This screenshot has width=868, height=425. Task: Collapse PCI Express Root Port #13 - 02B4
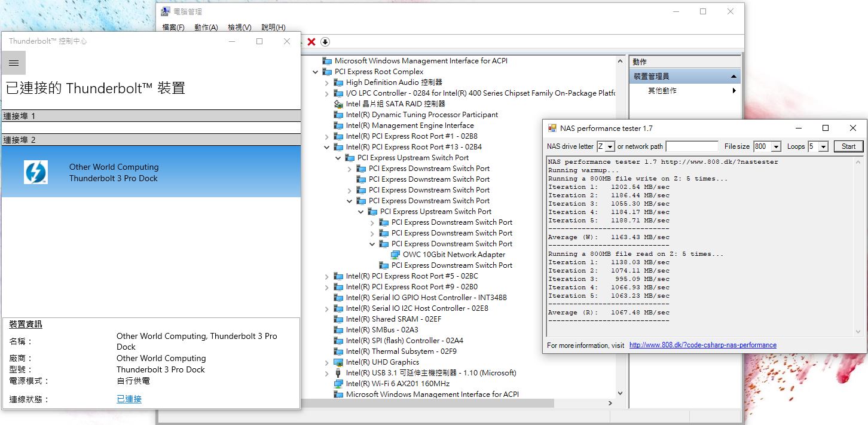pos(326,147)
